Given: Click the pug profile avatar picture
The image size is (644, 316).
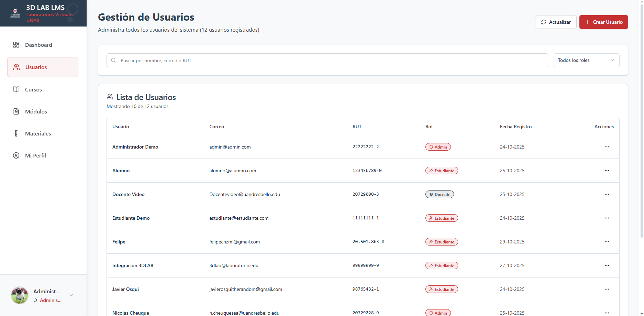Looking at the screenshot, I should (x=20, y=295).
